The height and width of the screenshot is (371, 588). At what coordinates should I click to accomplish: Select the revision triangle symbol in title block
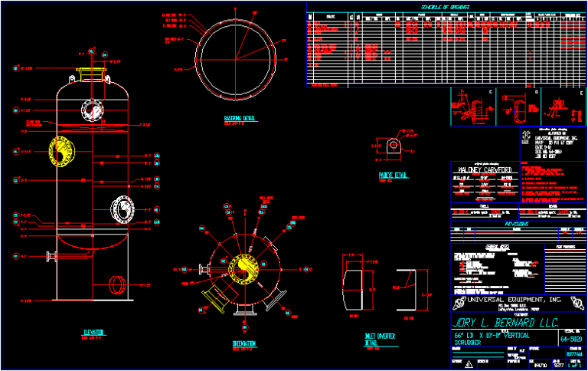pos(469,364)
